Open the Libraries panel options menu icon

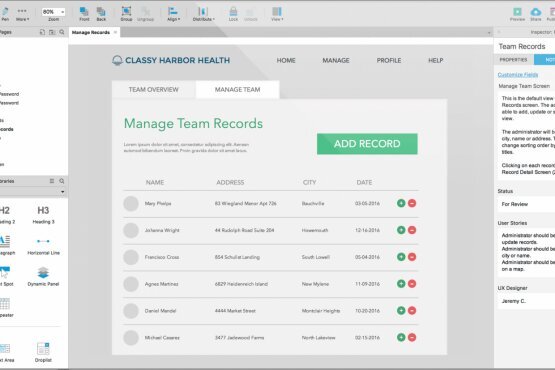point(52,181)
